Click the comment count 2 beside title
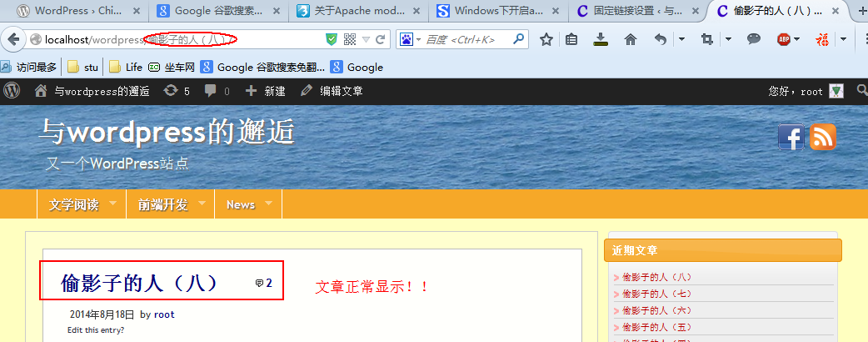This screenshot has width=868, height=342. click(263, 284)
